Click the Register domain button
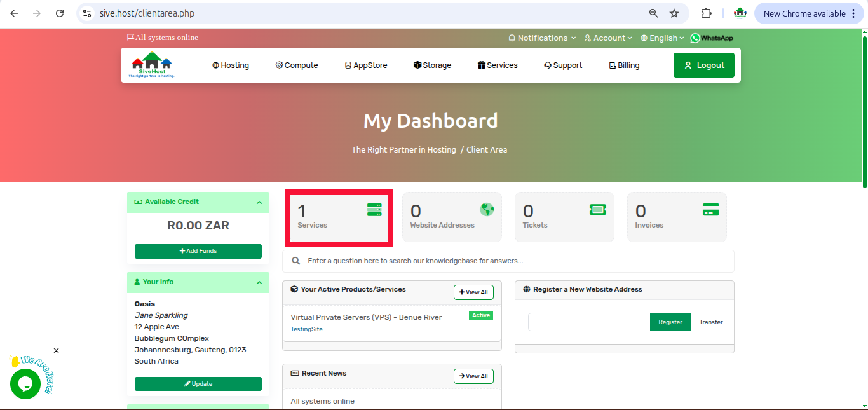The width and height of the screenshot is (868, 410). pyautogui.click(x=670, y=322)
